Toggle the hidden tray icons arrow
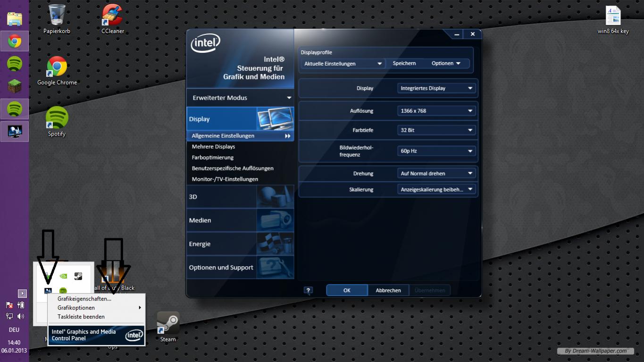 (x=22, y=293)
